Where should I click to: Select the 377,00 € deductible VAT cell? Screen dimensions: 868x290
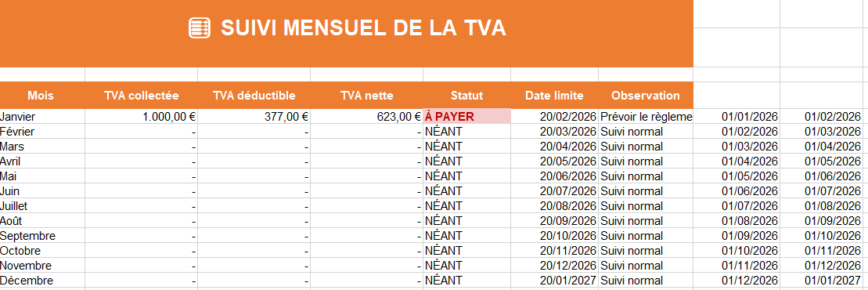(254, 117)
